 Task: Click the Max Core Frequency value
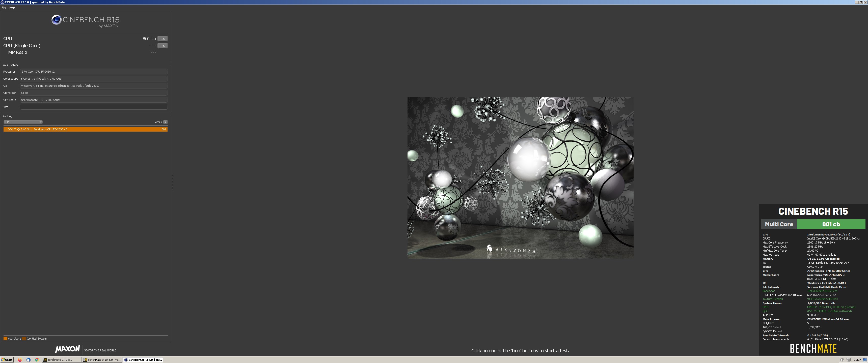point(821,243)
